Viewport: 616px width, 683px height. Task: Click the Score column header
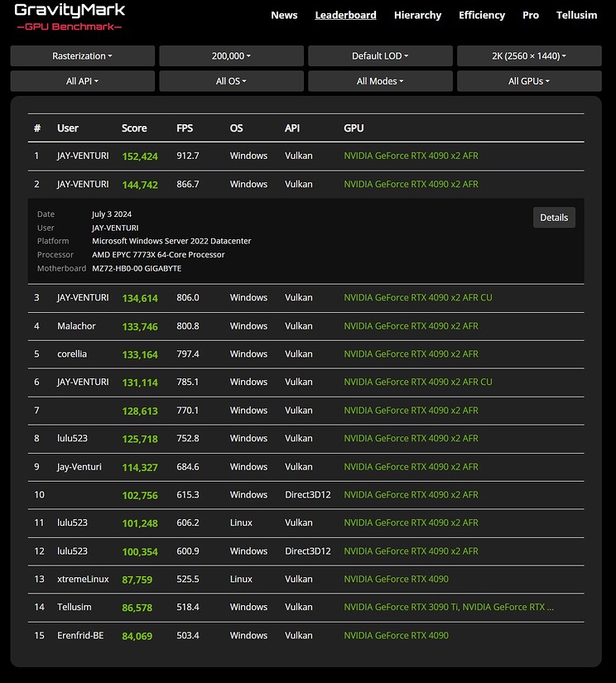click(134, 128)
